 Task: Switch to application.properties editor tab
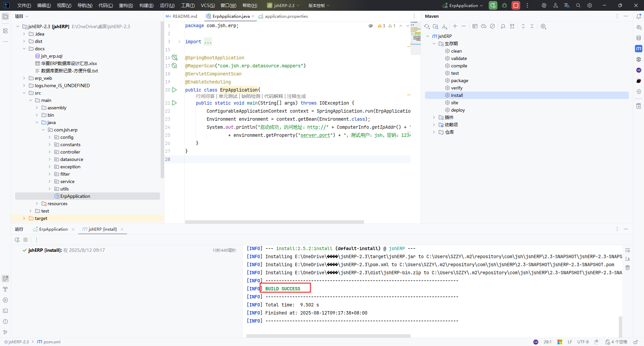pyautogui.click(x=286, y=16)
